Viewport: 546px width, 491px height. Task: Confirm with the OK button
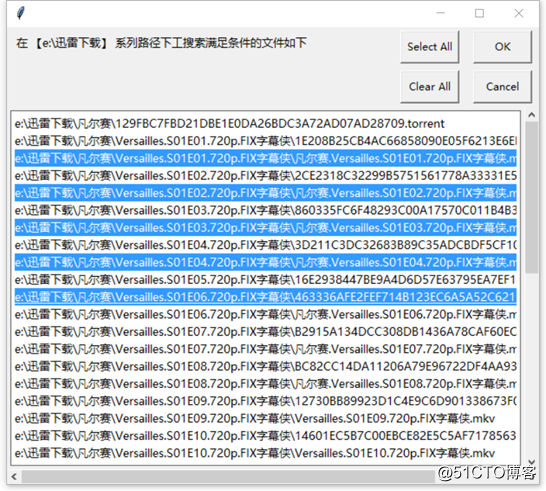[x=502, y=47]
